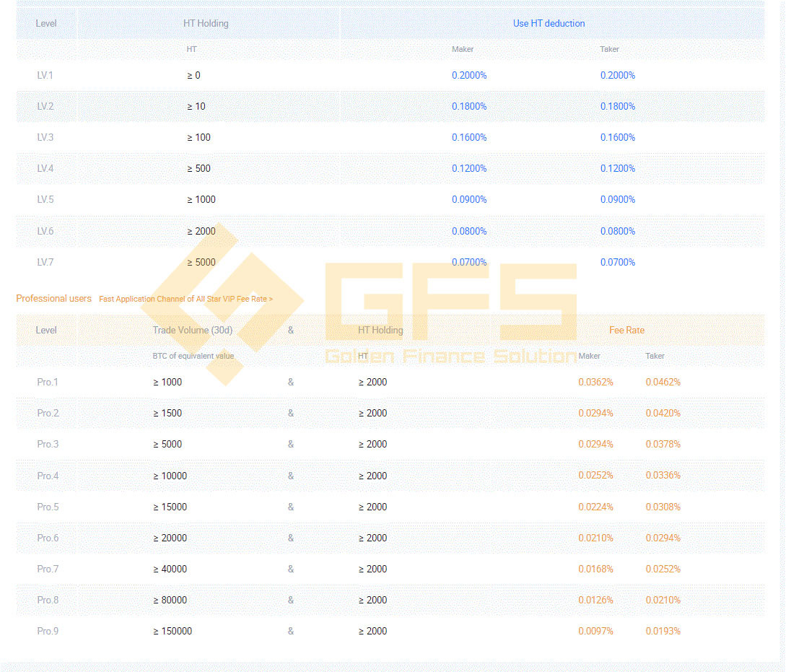Click Pro.8 HT holding '≥ 2000'

372,600
